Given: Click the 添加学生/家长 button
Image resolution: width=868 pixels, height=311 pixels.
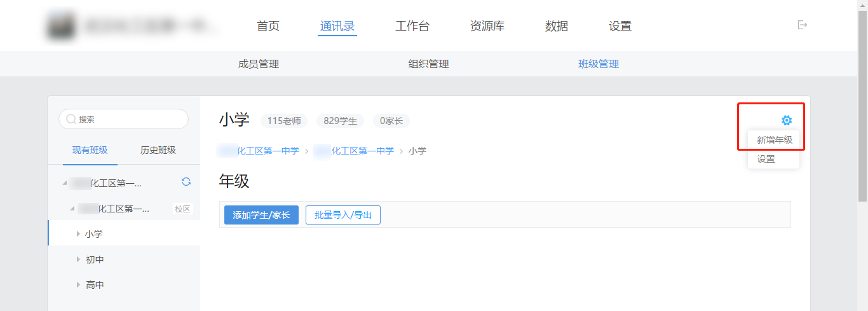Looking at the screenshot, I should click(x=261, y=215).
